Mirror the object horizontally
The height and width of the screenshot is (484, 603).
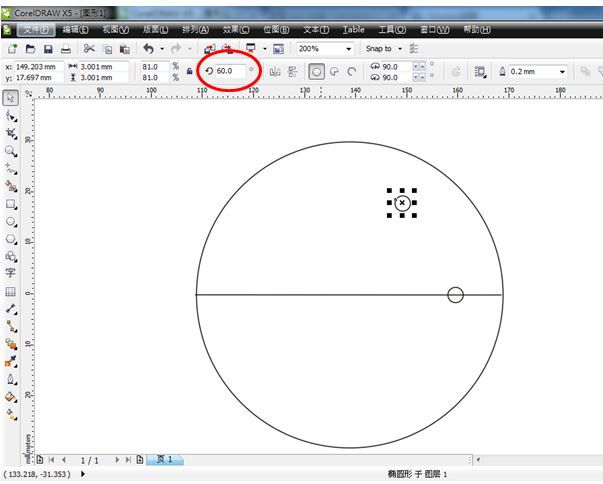pyautogui.click(x=275, y=72)
